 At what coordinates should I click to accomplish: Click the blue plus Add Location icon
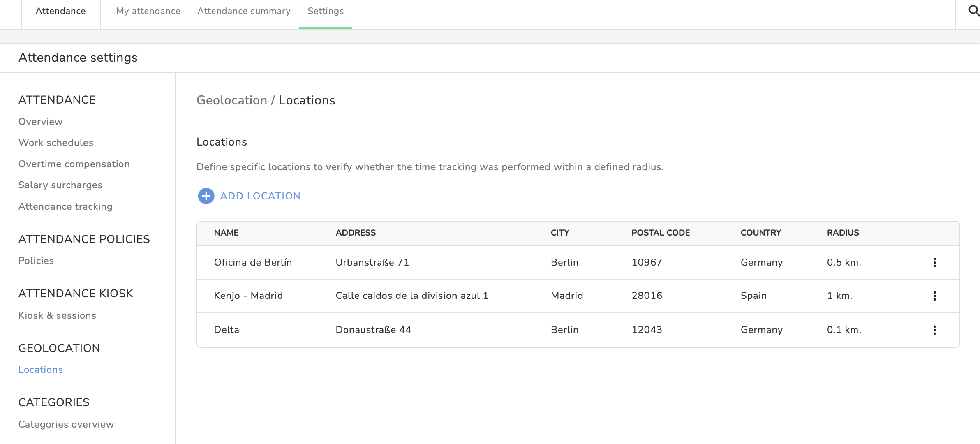206,196
